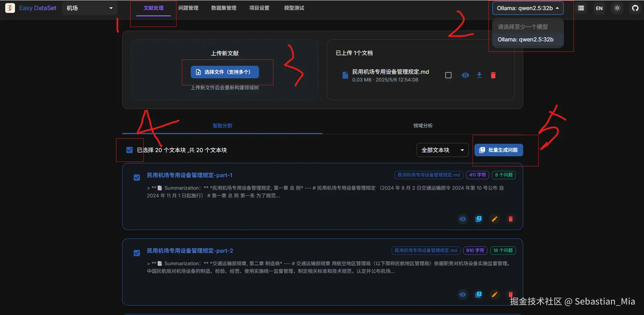Image resolution: width=644 pixels, height=315 pixels.
Task: Download 民用机场专用设备管理规定.md via download icon
Action: click(479, 75)
